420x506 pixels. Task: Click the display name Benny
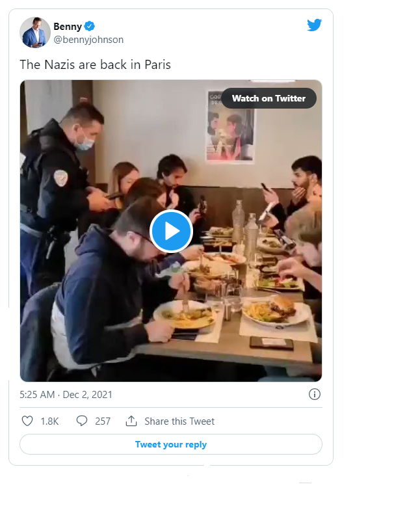(68, 27)
